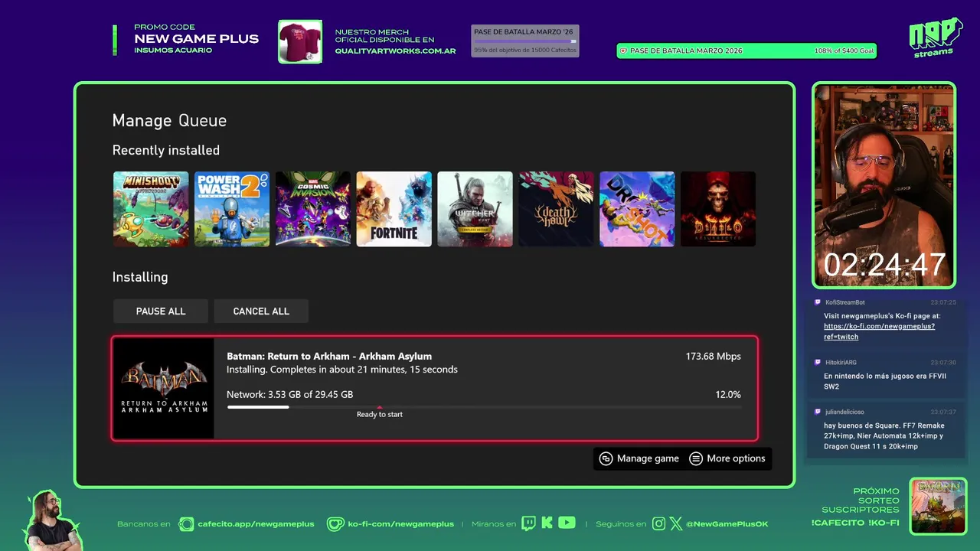The image size is (980, 551).
Task: Click the HitokiriARG username
Action: (x=841, y=362)
